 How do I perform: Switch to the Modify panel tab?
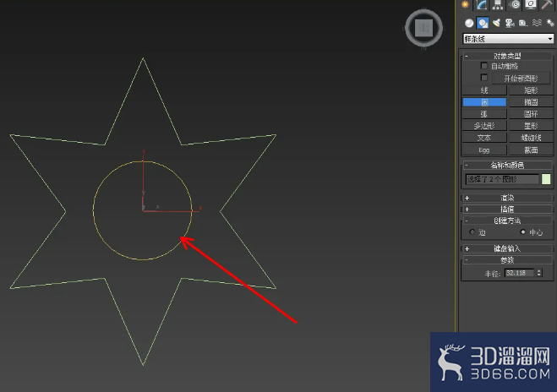tap(481, 4)
